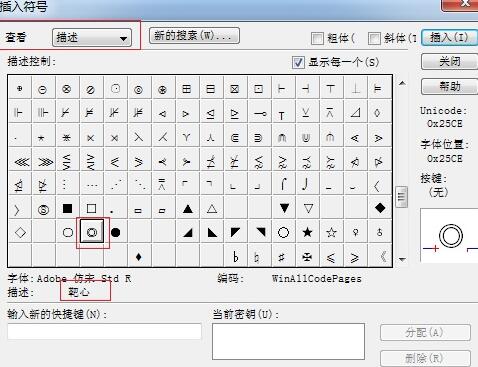
Task: Focus the 输入新的快捷键 shortcut input field
Action: [x=104, y=331]
